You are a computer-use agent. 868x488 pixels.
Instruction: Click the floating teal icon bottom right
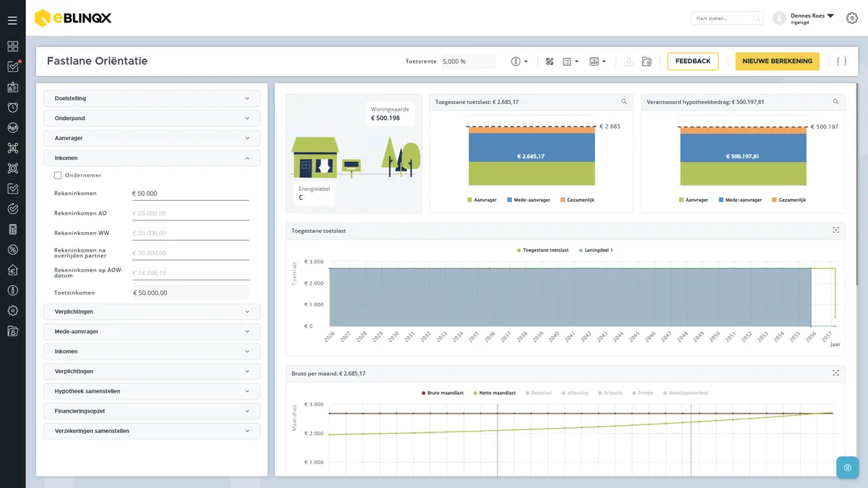pos(847,467)
